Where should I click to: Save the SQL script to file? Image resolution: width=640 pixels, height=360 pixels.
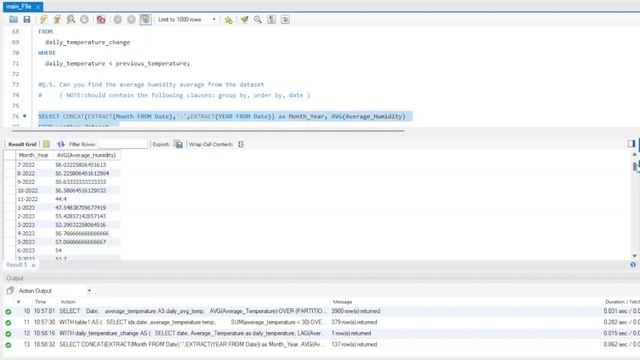pyautogui.click(x=27, y=19)
